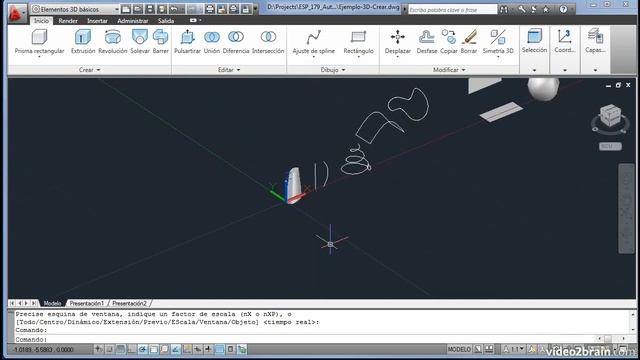Use the Borrar erase tool
Viewport: 640px width, 360px height.
pos(469,42)
